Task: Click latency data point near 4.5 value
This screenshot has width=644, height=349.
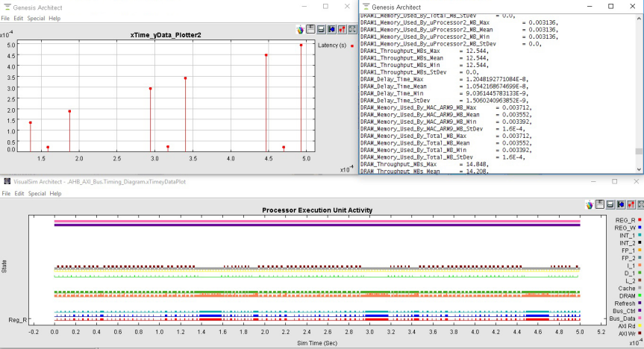Action: coord(266,55)
